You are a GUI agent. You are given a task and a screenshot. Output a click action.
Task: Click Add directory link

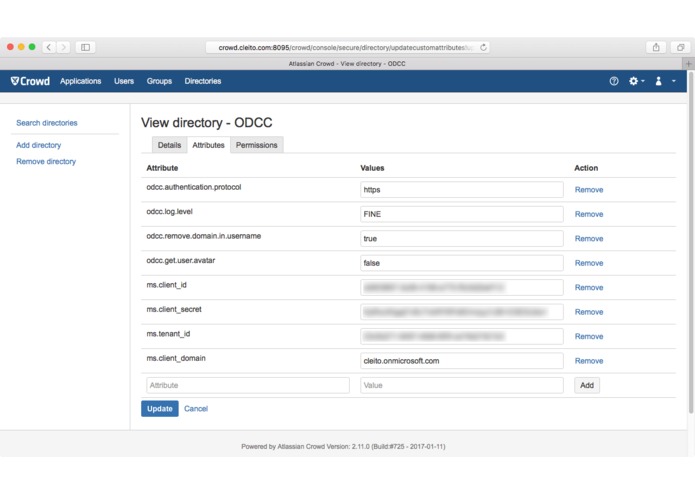[x=39, y=145]
